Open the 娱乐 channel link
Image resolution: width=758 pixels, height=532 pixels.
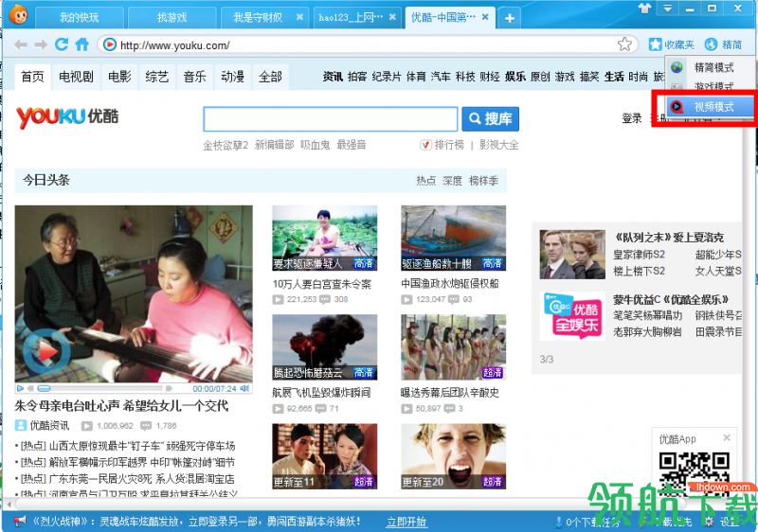pos(515,77)
